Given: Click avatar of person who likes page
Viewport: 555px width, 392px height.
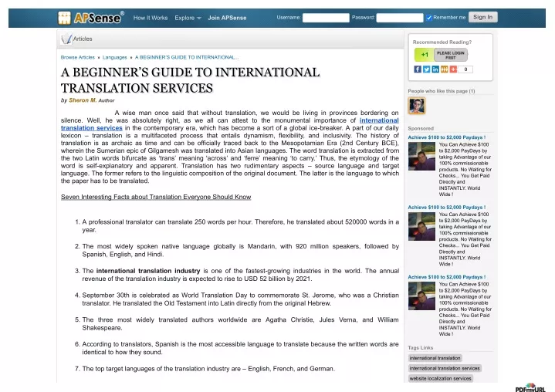Looking at the screenshot, I should click(417, 106).
